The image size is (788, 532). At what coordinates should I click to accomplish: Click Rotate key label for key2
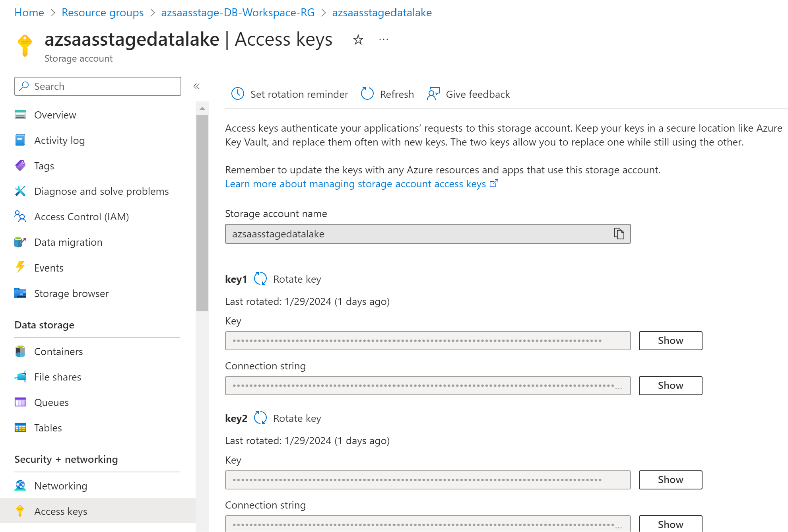pyautogui.click(x=297, y=418)
